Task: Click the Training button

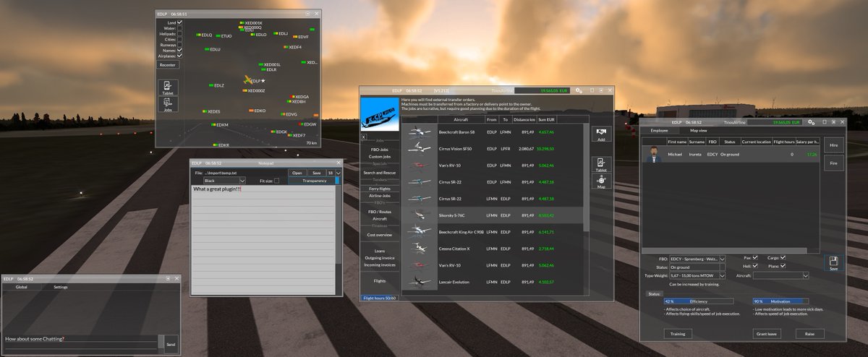Action: [x=678, y=334]
